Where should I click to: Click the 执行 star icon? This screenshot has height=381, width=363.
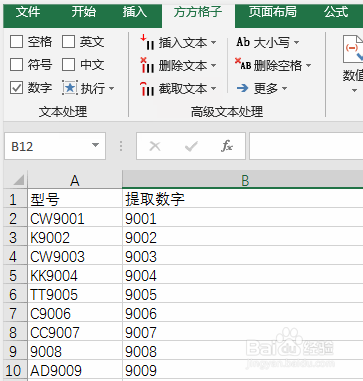click(x=70, y=88)
